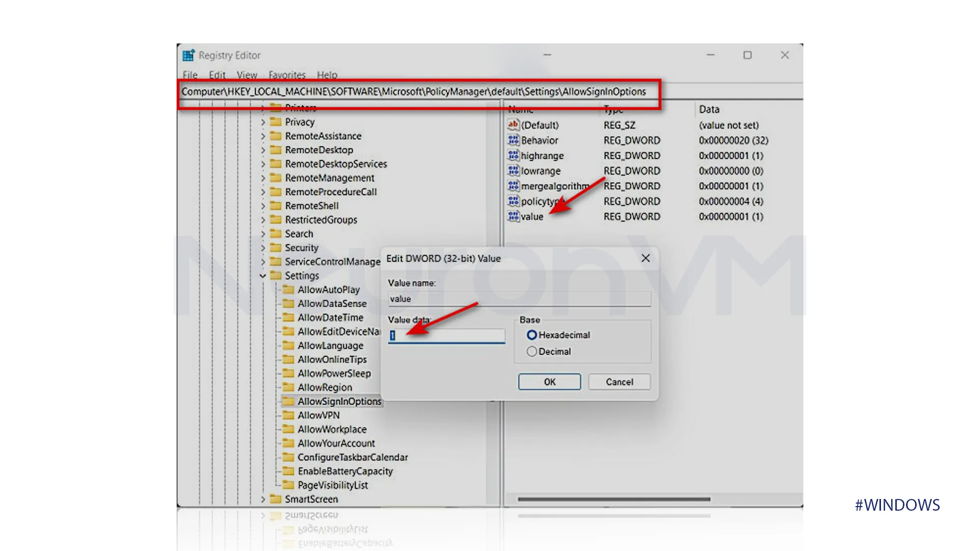Click the AllowVPN folder icon

click(x=288, y=415)
